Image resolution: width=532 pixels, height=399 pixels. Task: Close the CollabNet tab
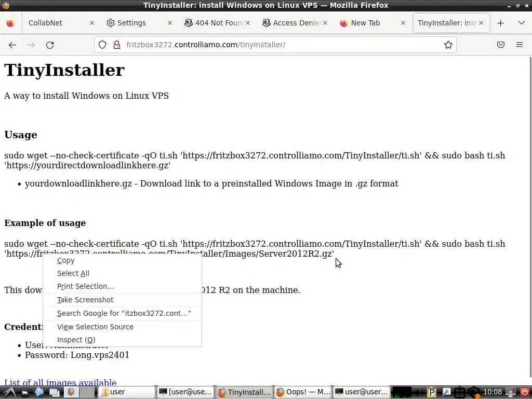(x=92, y=23)
